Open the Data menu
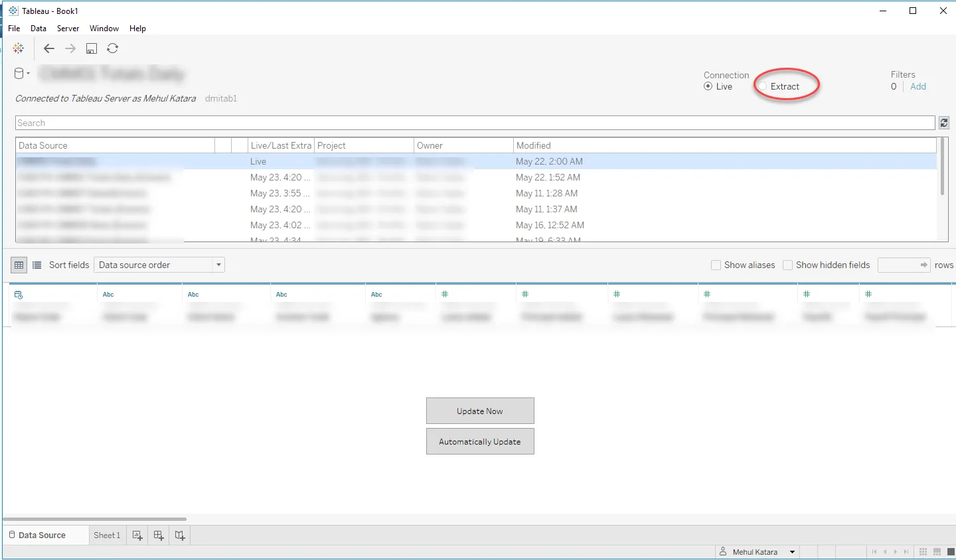This screenshot has width=956, height=560. 39,29
